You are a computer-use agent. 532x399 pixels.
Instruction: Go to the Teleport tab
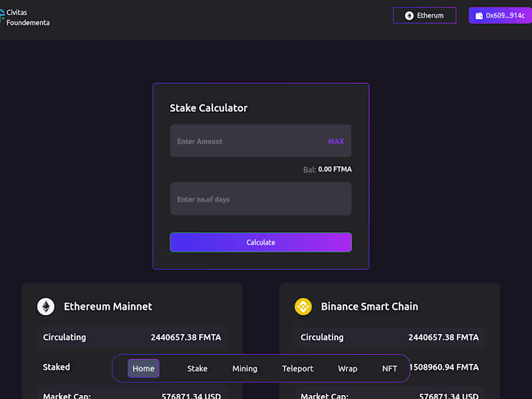(297, 368)
